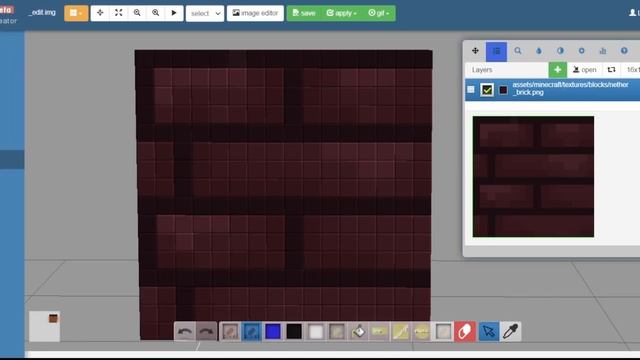The width and height of the screenshot is (640, 360).
Task: Click the '_edit.img' label in header
Action: [x=42, y=13]
